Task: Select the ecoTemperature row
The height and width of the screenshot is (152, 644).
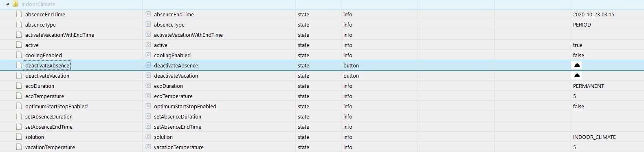Action: 322,96
